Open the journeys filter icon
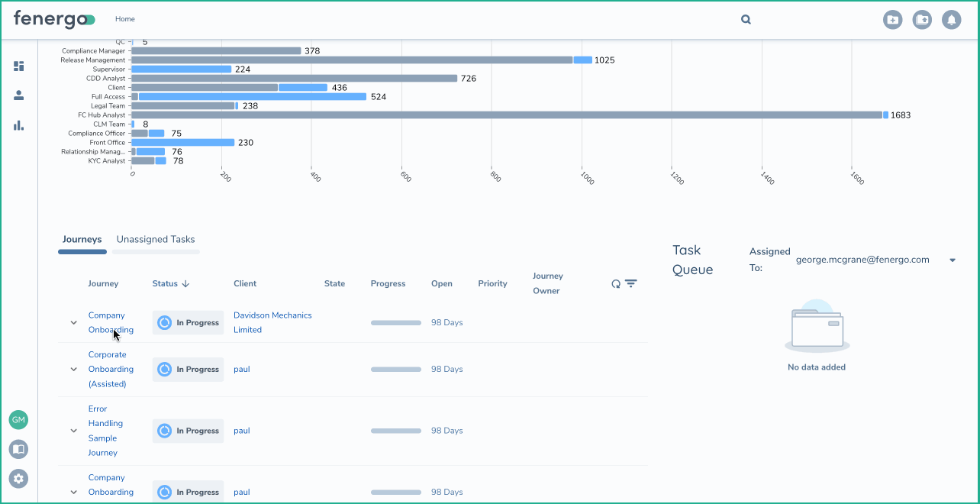 [x=631, y=283]
